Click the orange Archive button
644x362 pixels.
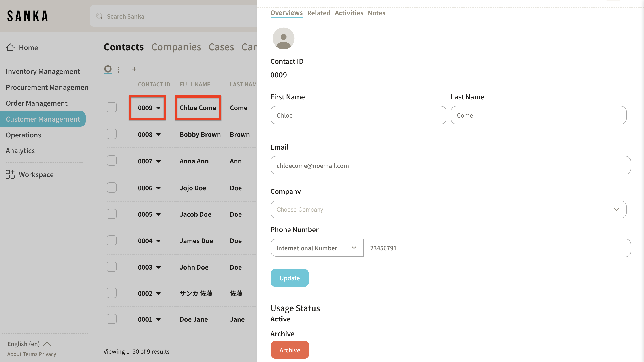click(290, 350)
